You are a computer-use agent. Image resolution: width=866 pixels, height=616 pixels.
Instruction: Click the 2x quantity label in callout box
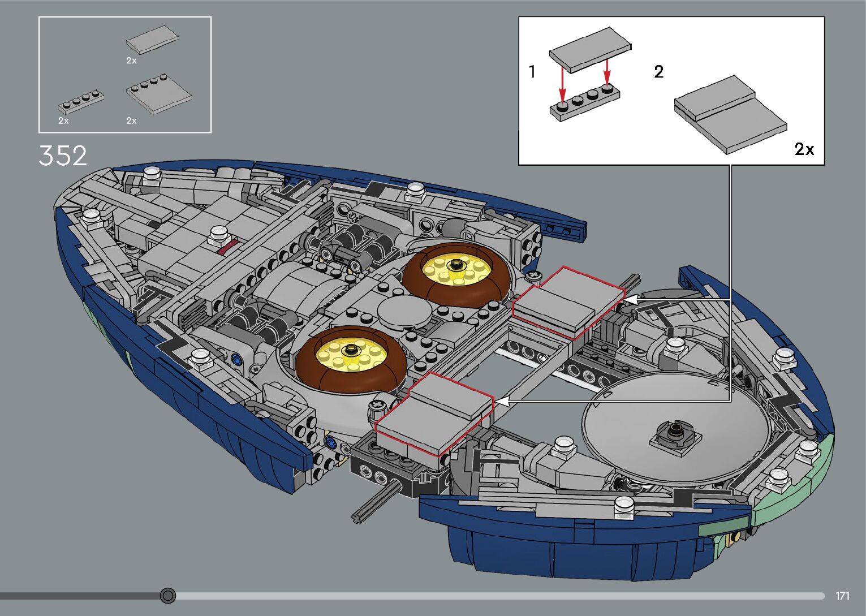point(804,149)
